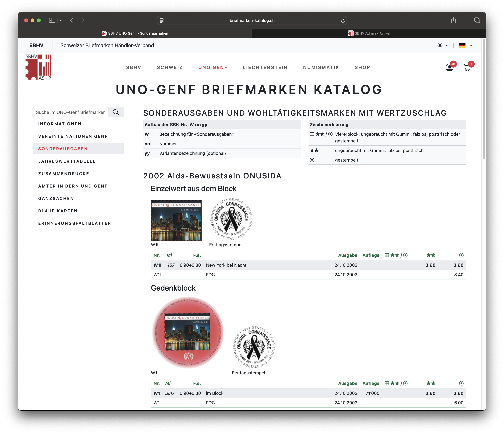Open the light/dark theme dropdown

pyautogui.click(x=442, y=45)
